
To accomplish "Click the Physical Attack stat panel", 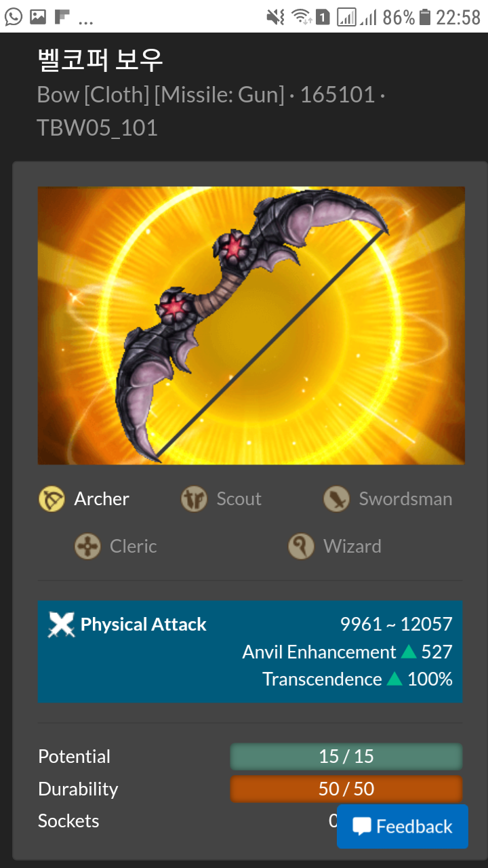I will [250, 651].
